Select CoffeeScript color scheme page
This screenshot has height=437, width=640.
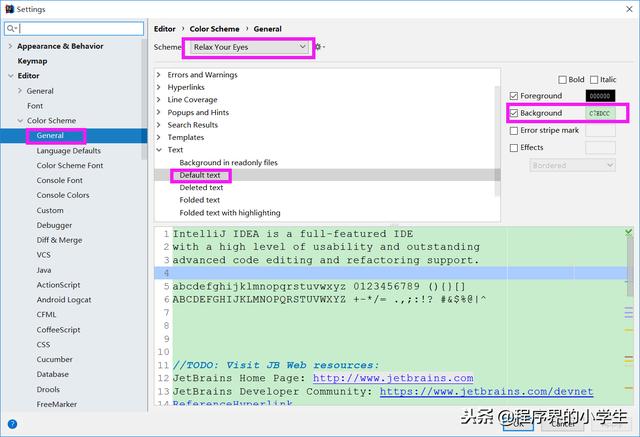[x=58, y=330]
